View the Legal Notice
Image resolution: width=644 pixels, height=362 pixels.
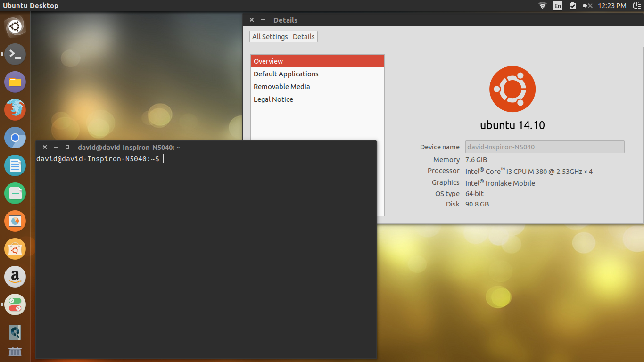click(273, 99)
